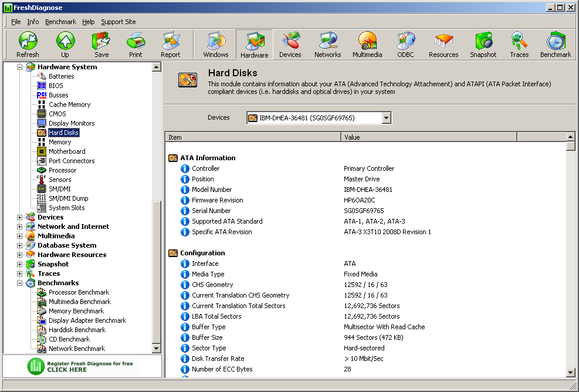Image resolution: width=579 pixels, height=392 pixels.
Task: Open the Resources toolbar icon
Action: 443,45
